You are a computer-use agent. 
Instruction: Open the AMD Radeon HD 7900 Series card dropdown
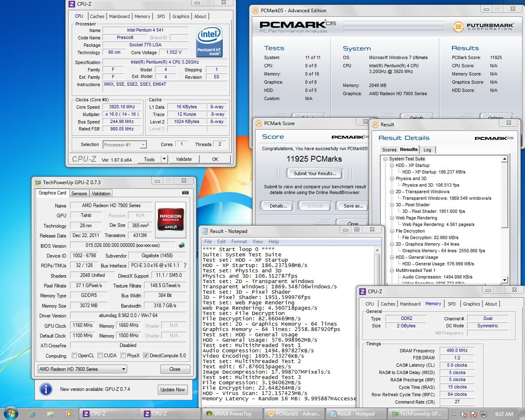pyautogui.click(x=82, y=369)
